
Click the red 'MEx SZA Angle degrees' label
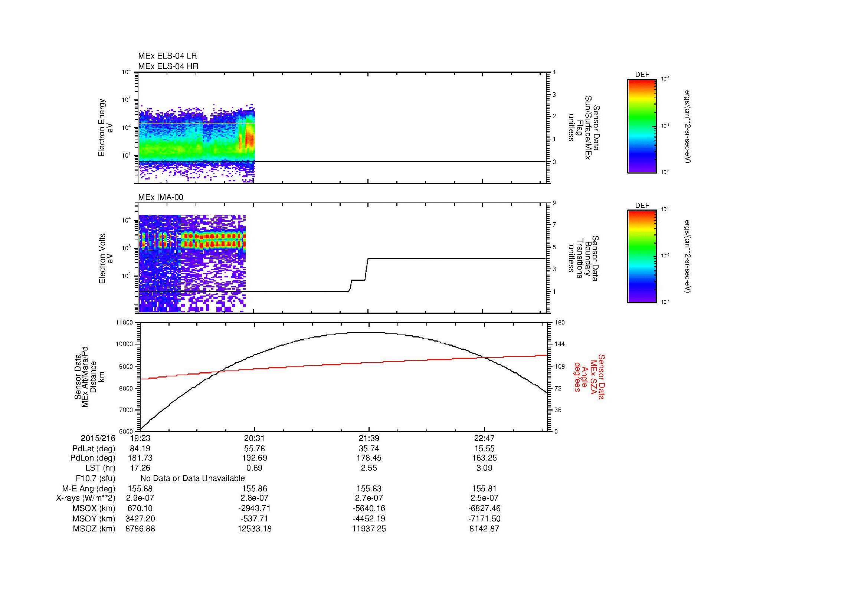pyautogui.click(x=589, y=376)
